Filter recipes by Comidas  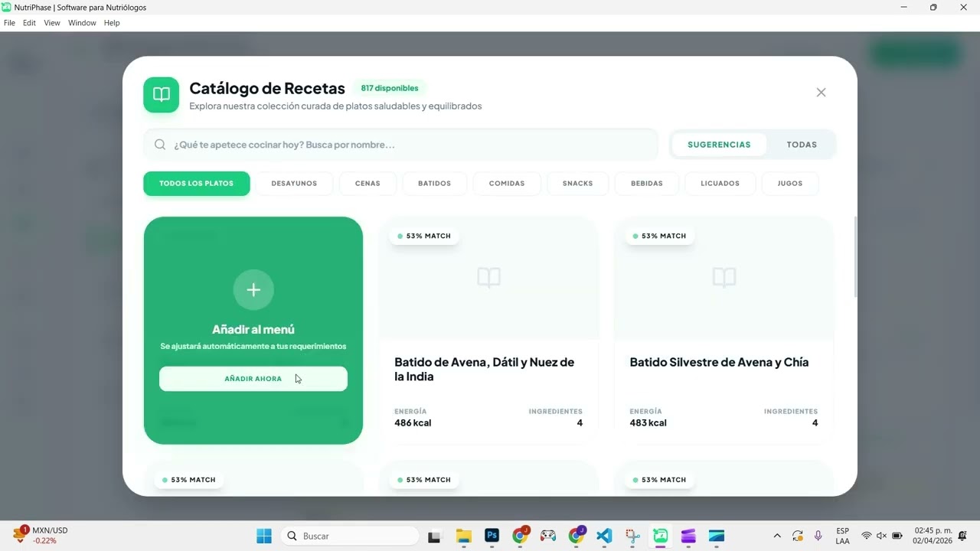[507, 184]
